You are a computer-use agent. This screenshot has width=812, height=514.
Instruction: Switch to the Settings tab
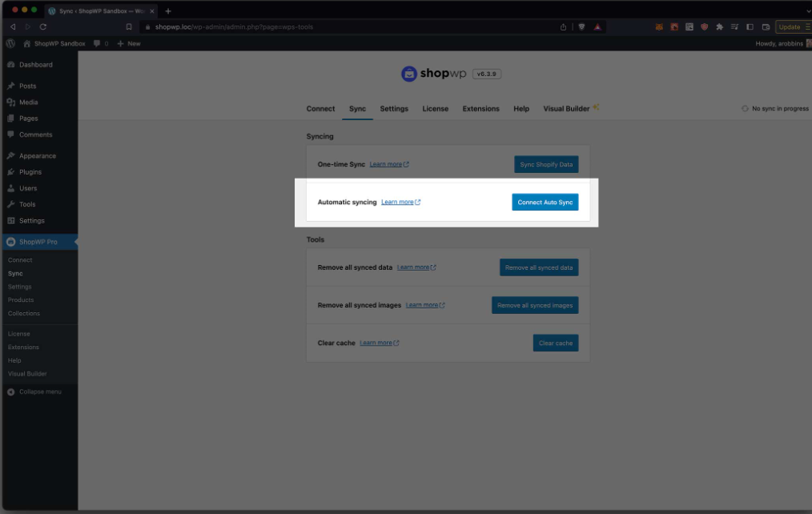tap(394, 109)
